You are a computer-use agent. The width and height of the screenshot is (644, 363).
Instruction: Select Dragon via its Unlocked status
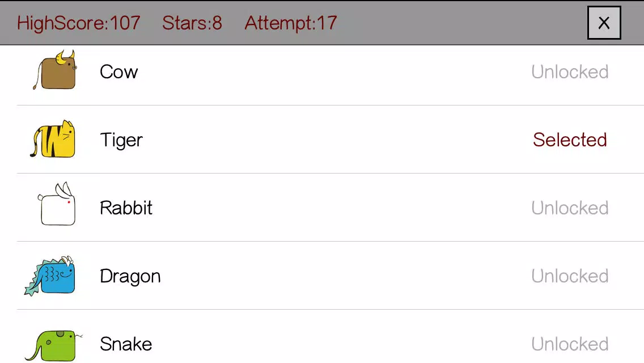(570, 276)
